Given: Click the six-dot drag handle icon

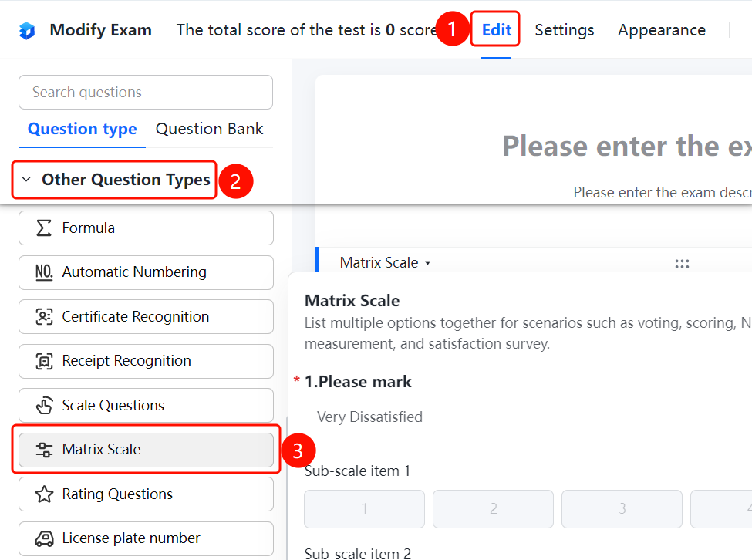Looking at the screenshot, I should (x=682, y=264).
